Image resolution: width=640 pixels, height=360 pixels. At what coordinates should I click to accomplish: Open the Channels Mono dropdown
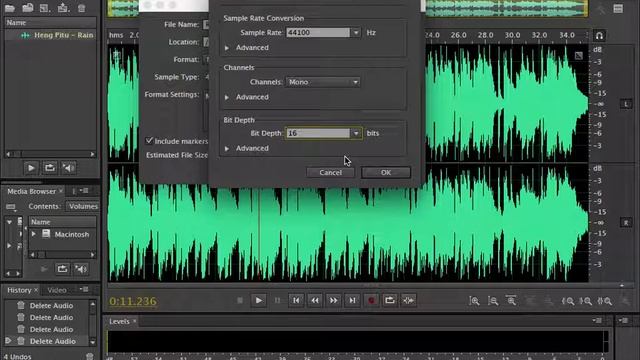point(322,82)
